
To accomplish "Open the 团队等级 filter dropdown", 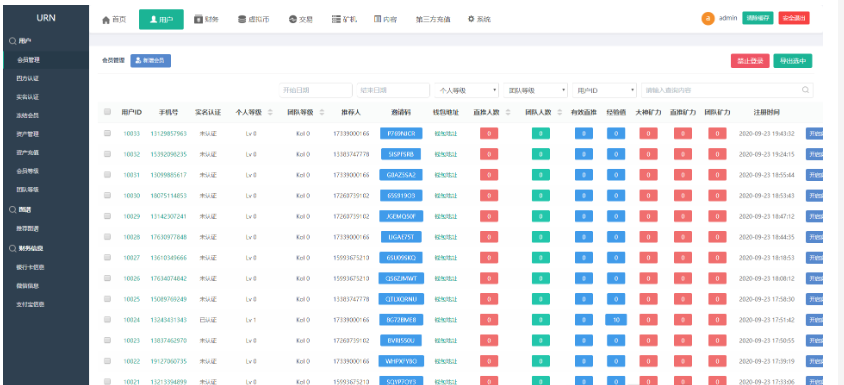I will [x=536, y=90].
